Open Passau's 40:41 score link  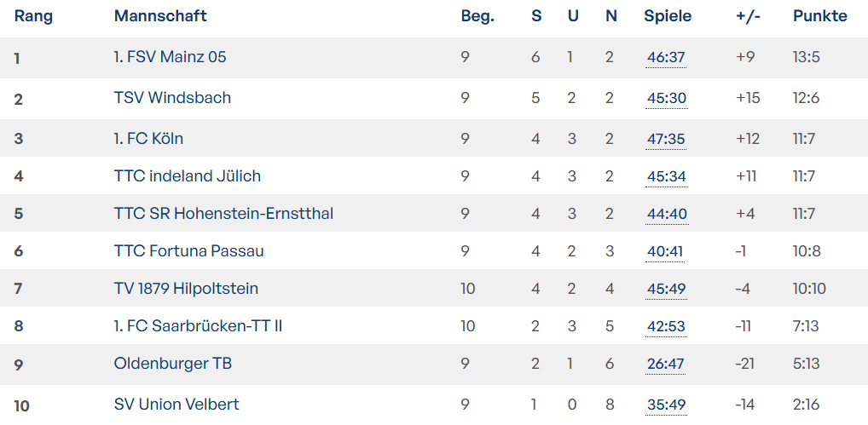664,252
